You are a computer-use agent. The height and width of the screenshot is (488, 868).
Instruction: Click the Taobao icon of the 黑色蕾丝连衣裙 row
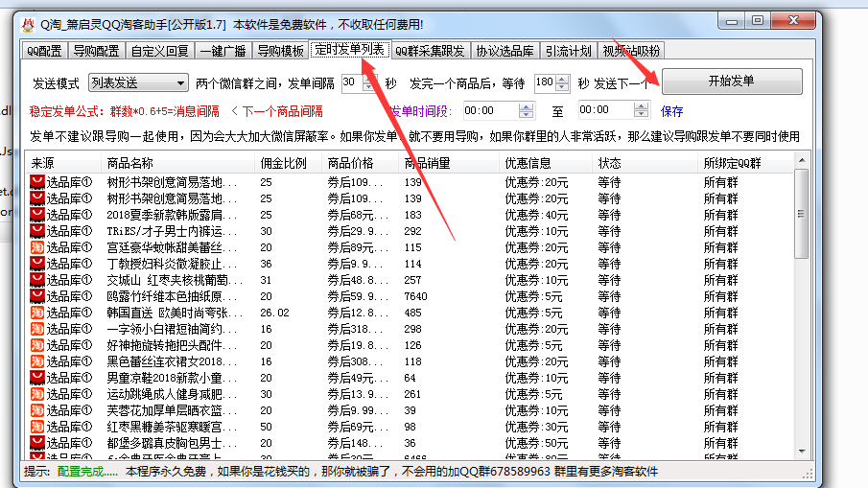(37, 361)
